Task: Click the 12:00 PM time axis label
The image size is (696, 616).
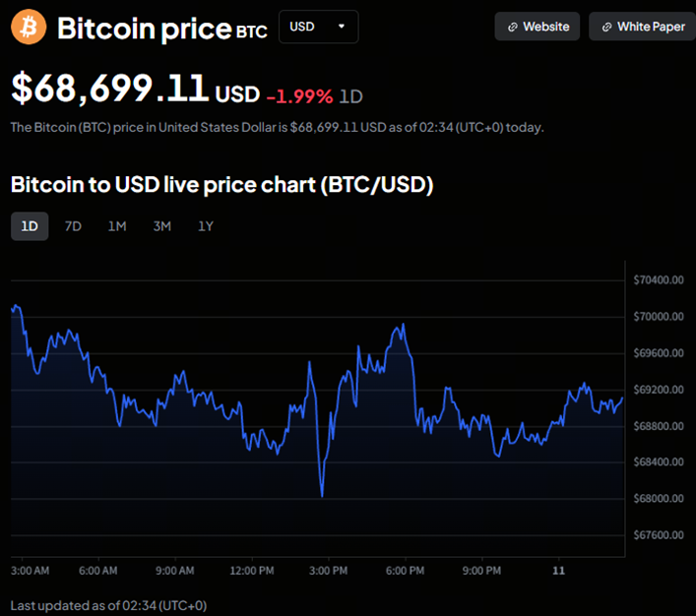Action: [x=252, y=570]
